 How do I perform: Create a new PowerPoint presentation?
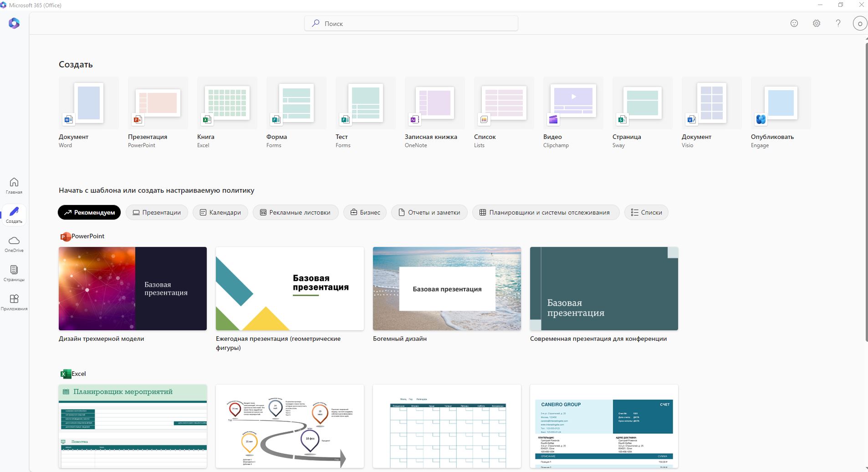point(158,113)
